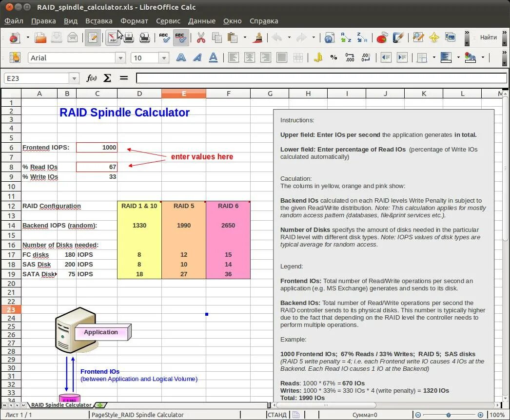This screenshot has height=420, width=510.
Task: Toggle AutoSpellcheck wavy ABC icon
Action: (x=181, y=38)
